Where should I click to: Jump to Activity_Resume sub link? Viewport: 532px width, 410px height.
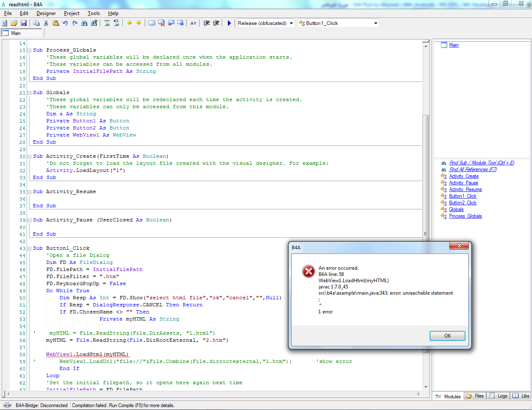point(465,189)
